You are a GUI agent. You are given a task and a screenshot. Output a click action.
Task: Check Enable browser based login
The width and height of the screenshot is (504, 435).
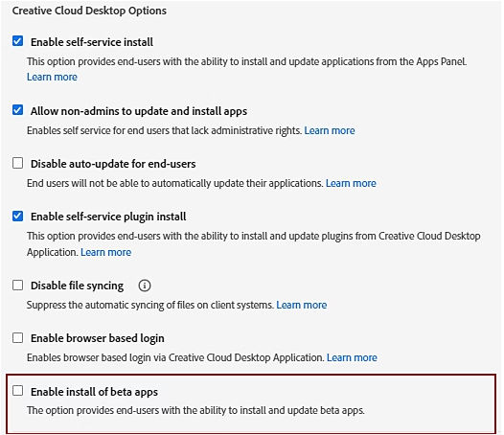coord(17,338)
